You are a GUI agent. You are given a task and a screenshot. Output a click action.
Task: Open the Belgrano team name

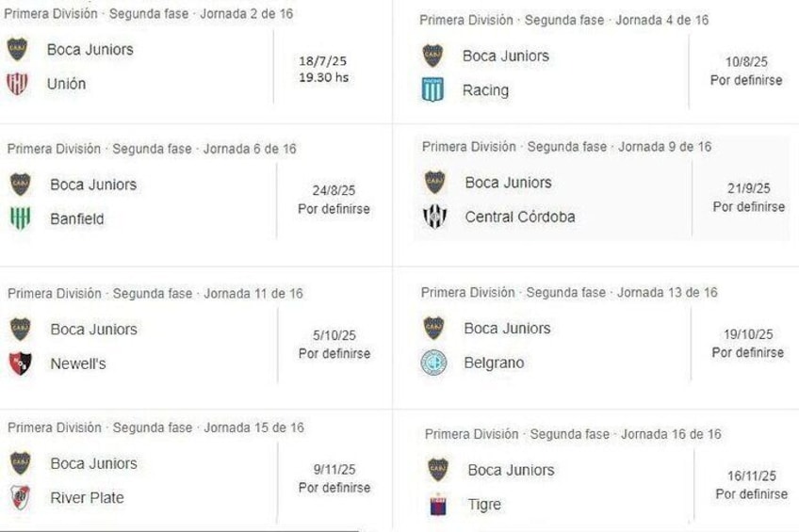tap(494, 363)
